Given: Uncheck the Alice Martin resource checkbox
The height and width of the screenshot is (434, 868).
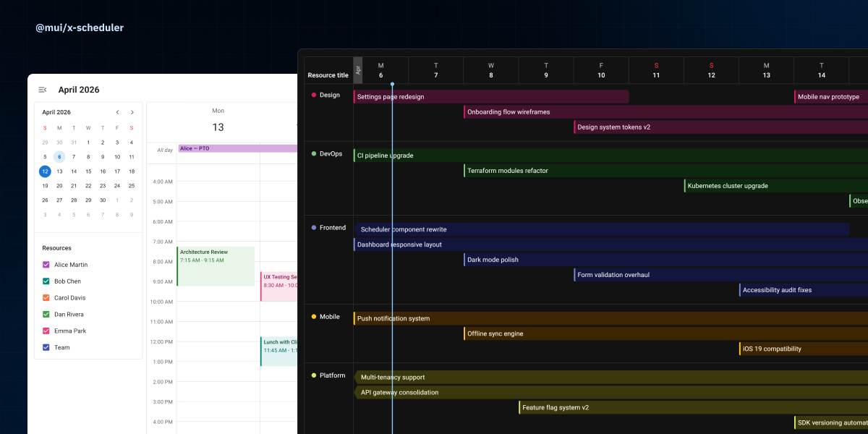Looking at the screenshot, I should (x=46, y=265).
